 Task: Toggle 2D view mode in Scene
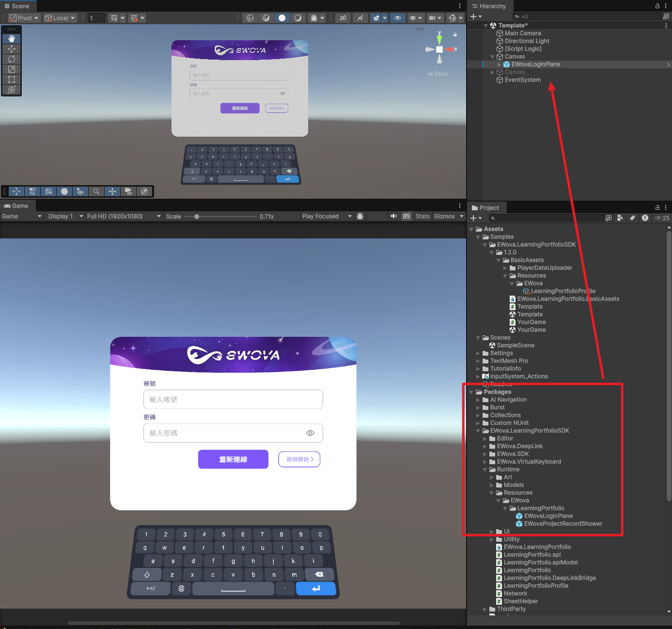(343, 18)
